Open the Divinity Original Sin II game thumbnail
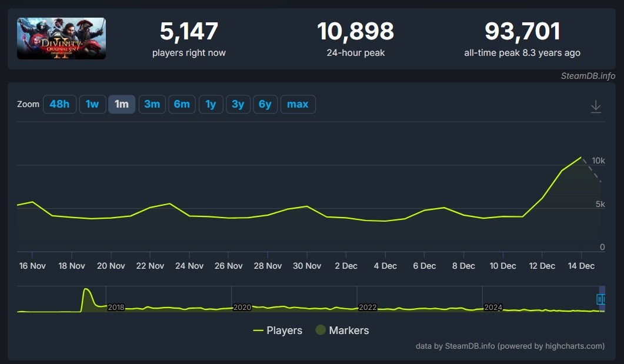 pos(61,39)
